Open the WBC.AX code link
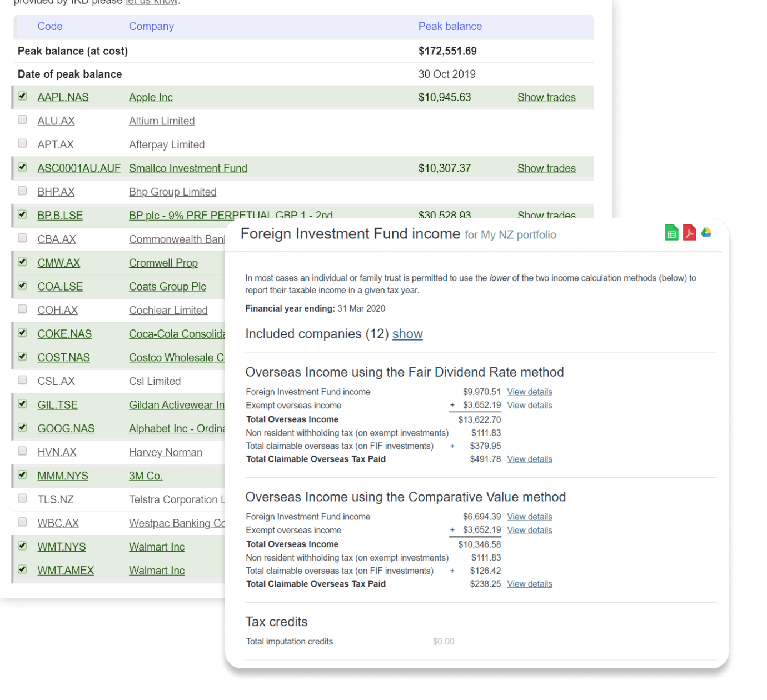This screenshot has height=700, width=767. [58, 523]
